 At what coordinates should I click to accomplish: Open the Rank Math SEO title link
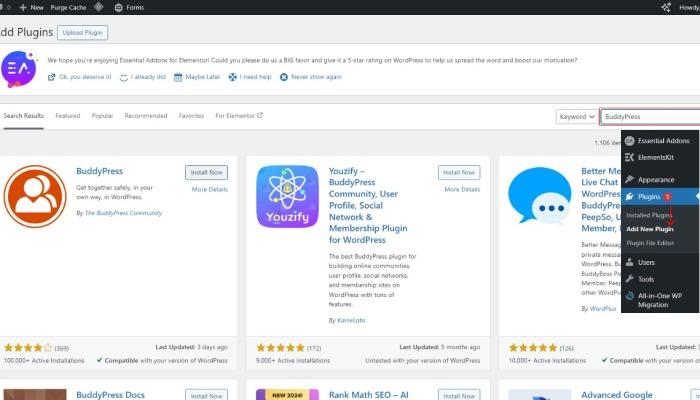(x=368, y=395)
